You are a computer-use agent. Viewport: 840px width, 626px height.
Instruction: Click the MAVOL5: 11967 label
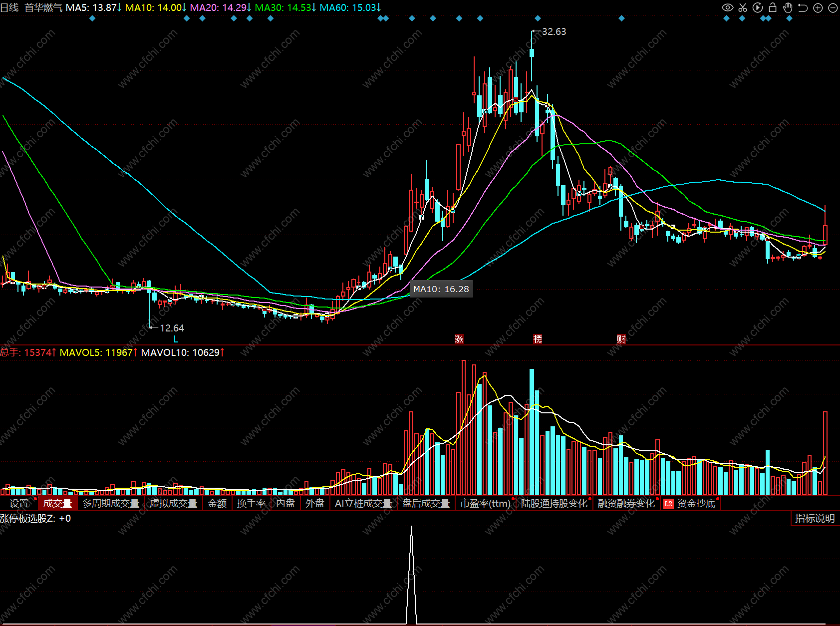tap(99, 352)
